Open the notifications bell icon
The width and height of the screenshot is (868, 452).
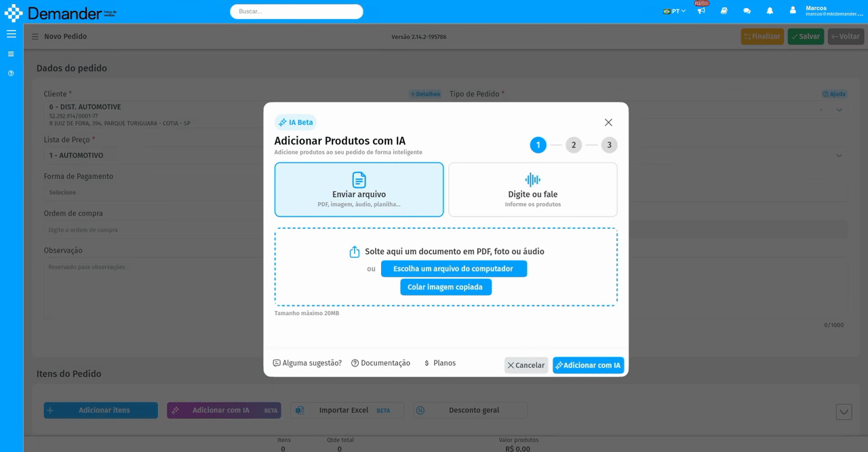(x=770, y=11)
